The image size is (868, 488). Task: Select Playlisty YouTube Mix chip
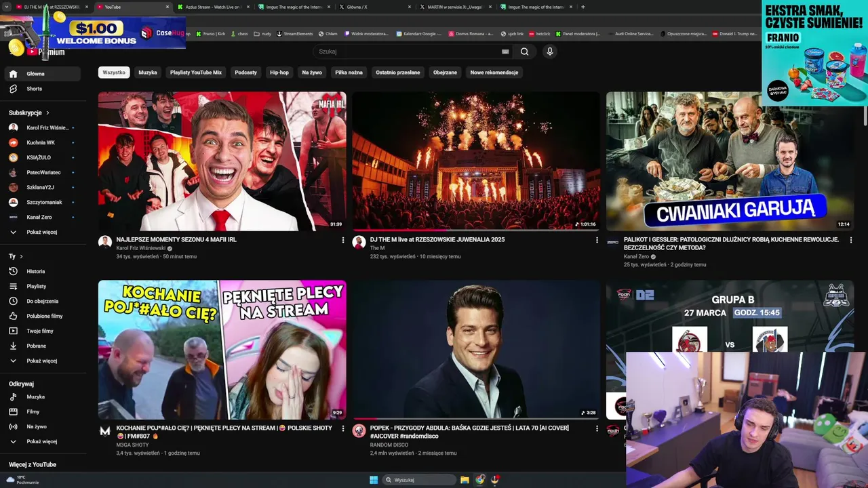pos(196,73)
